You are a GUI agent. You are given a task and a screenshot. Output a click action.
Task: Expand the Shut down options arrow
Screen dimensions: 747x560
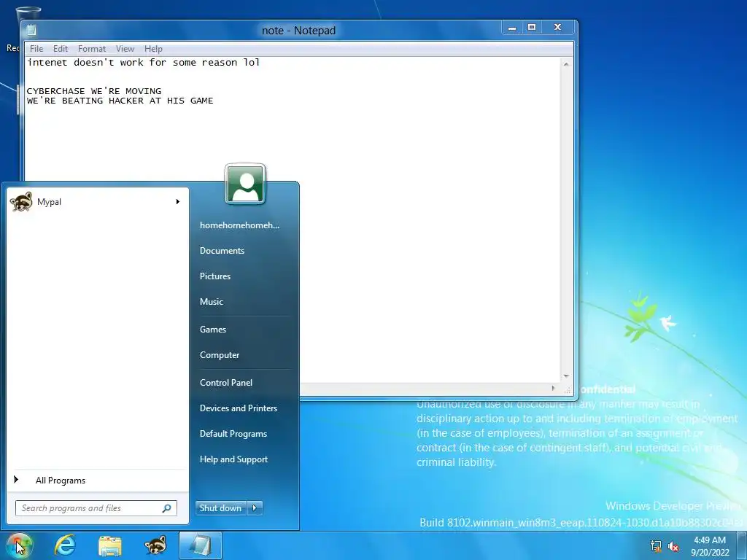(x=255, y=508)
